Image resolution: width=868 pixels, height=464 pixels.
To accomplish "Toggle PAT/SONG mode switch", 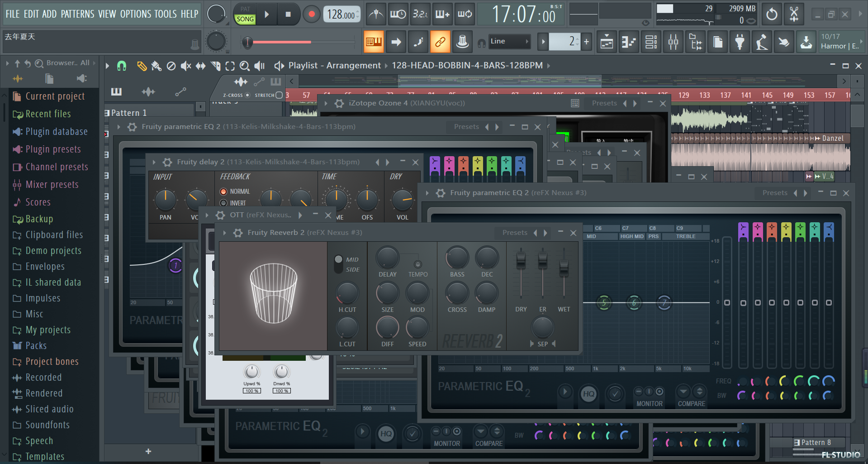I will pos(245,14).
